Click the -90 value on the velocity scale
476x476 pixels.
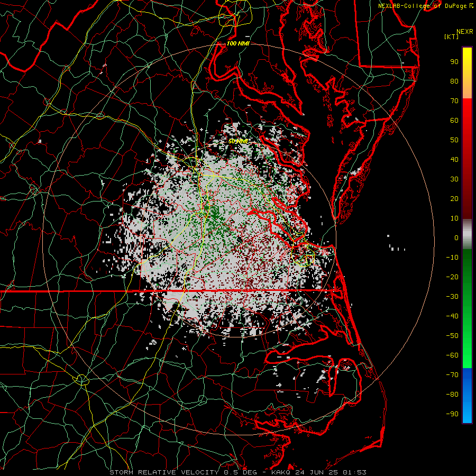pos(452,414)
